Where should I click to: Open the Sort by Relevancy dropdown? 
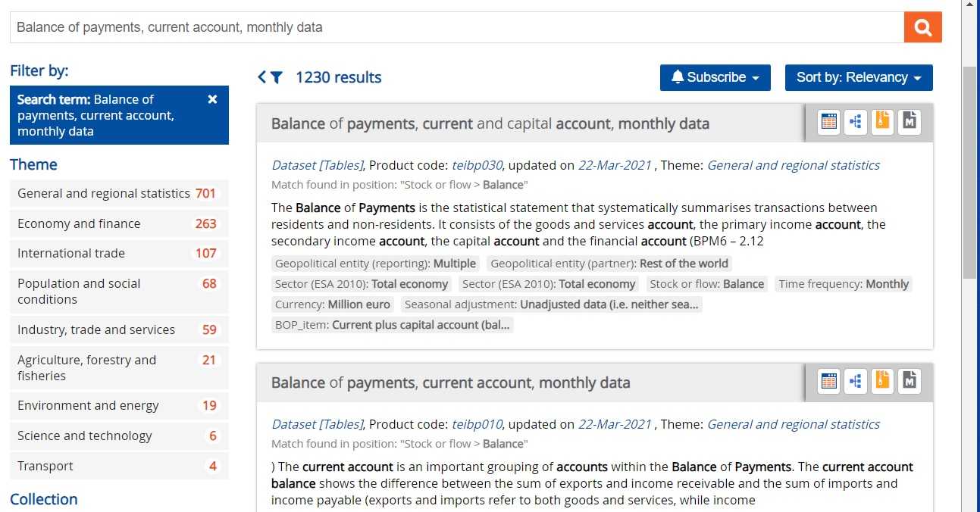pos(858,77)
